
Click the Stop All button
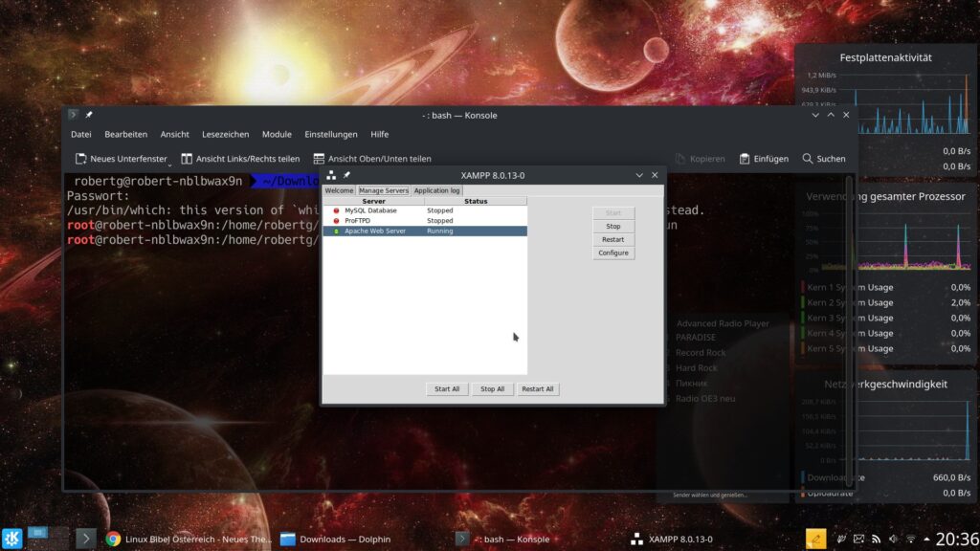click(x=492, y=388)
